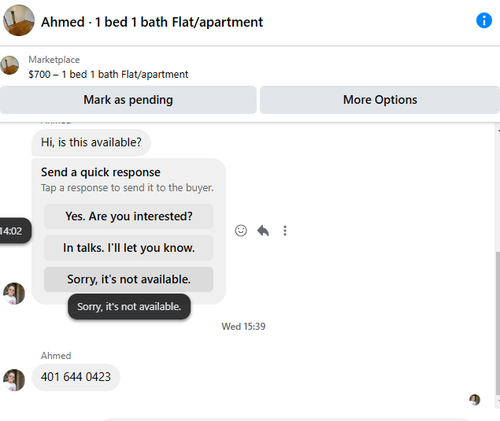Open the $700 1 bed 1 bath listing link
Screen dimensions: 500x421
point(108,74)
